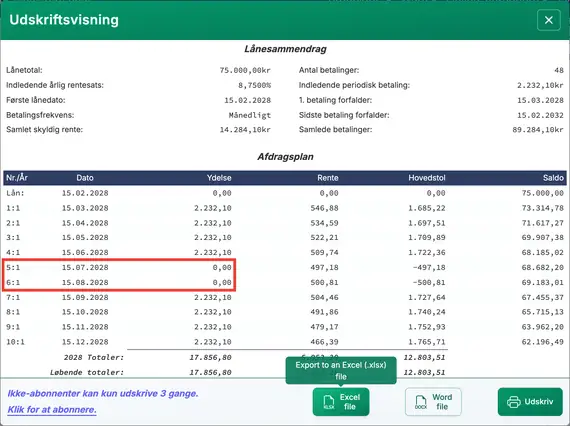570x426 pixels.
Task: Click the interest rate value 8,7500%
Action: click(x=254, y=85)
